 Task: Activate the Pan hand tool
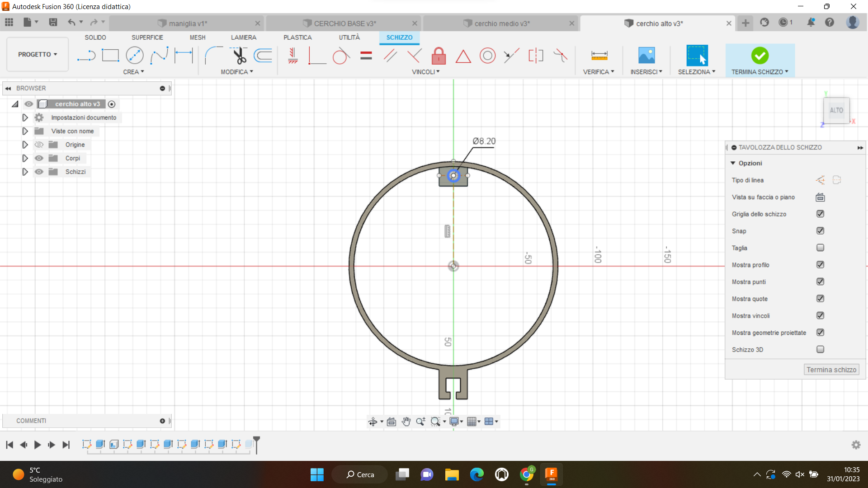coord(406,422)
